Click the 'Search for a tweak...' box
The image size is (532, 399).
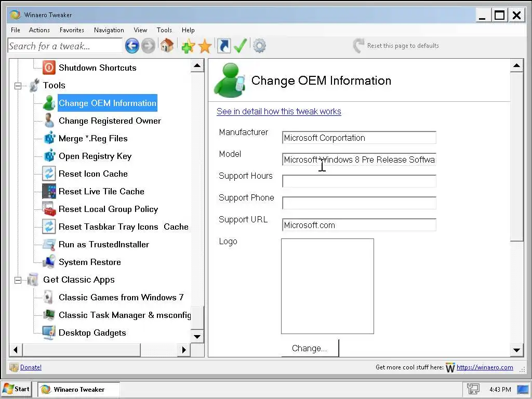point(65,46)
